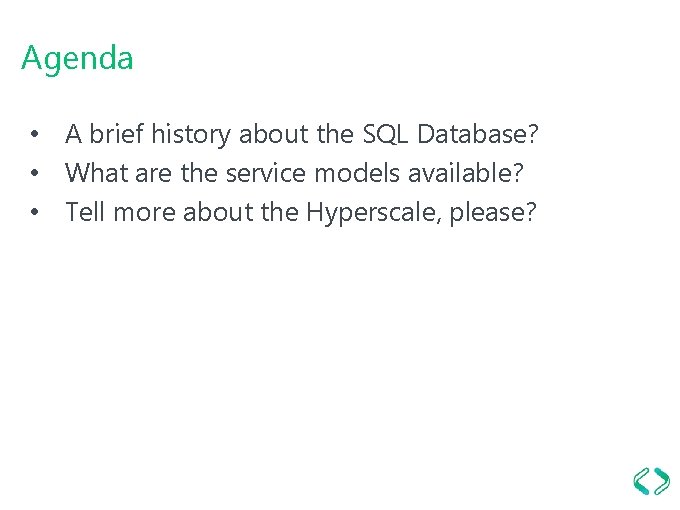Click the word 'please?' in the third bullet

493,212
